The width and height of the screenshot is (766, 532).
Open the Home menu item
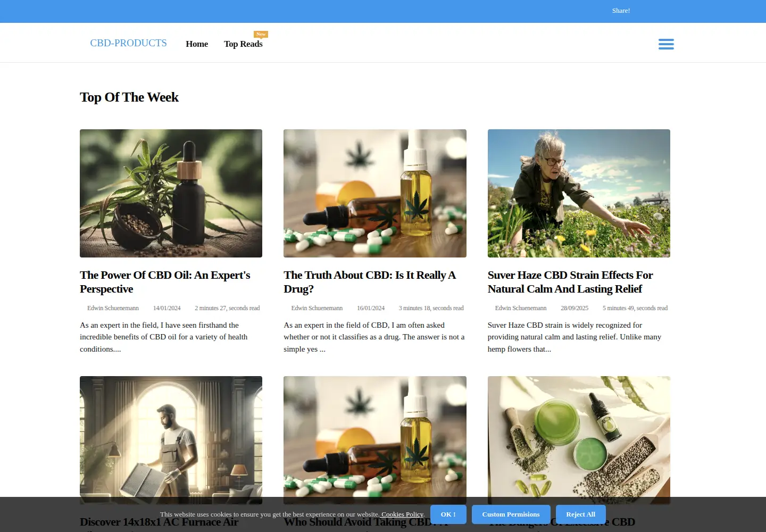[x=197, y=44]
